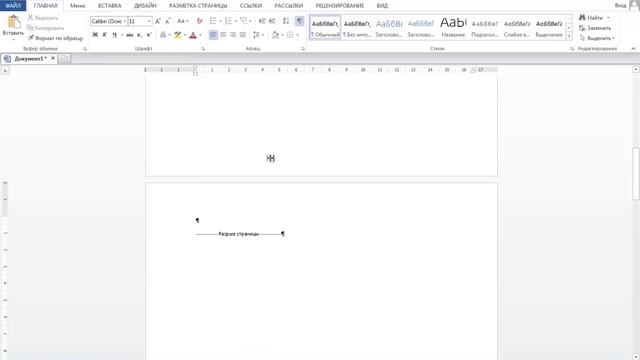Image resolution: width=640 pixels, height=360 pixels.
Task: Toggle underline (Ч) formatting
Action: tap(115, 35)
